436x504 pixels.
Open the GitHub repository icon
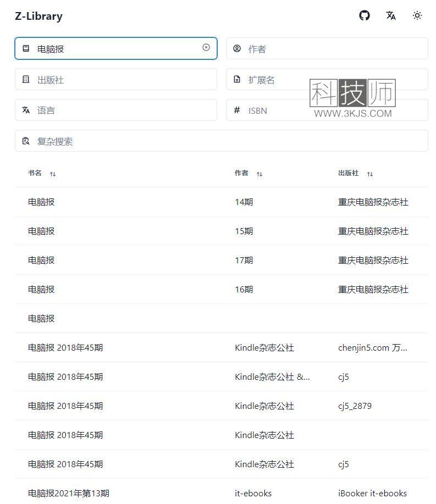pyautogui.click(x=365, y=15)
